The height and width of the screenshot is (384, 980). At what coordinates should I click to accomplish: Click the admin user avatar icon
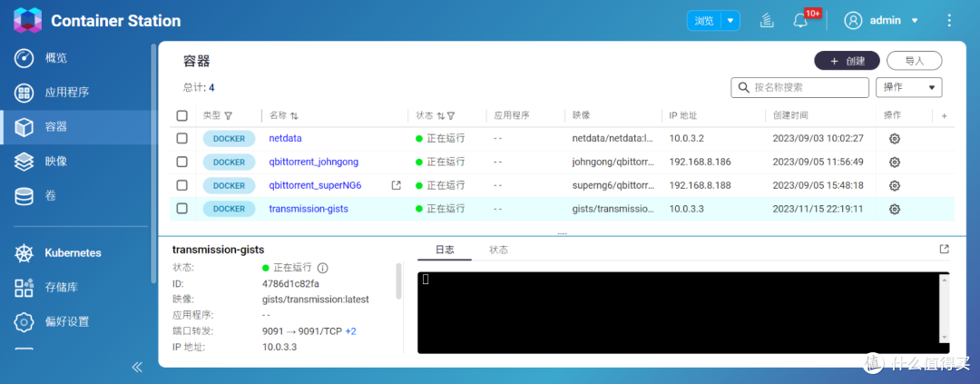click(852, 21)
